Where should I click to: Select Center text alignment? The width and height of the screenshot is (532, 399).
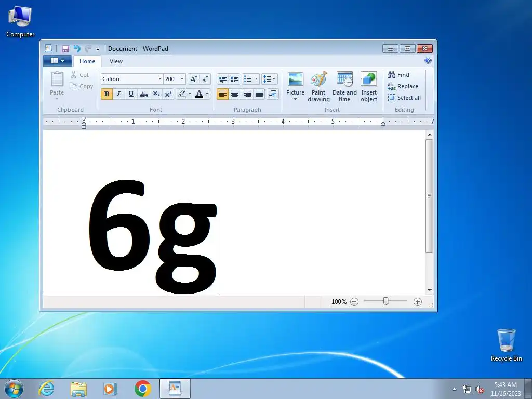click(x=235, y=94)
